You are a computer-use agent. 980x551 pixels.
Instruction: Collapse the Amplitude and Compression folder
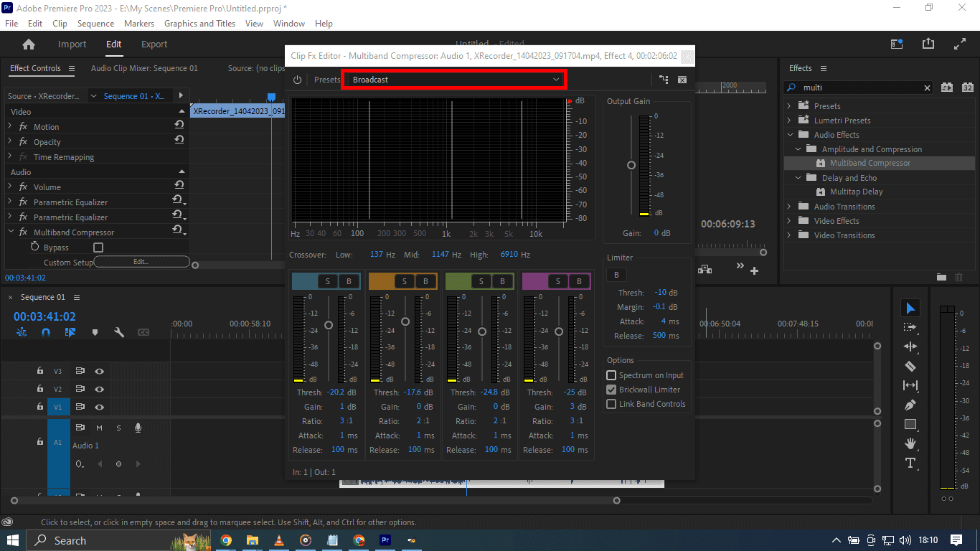click(x=798, y=149)
